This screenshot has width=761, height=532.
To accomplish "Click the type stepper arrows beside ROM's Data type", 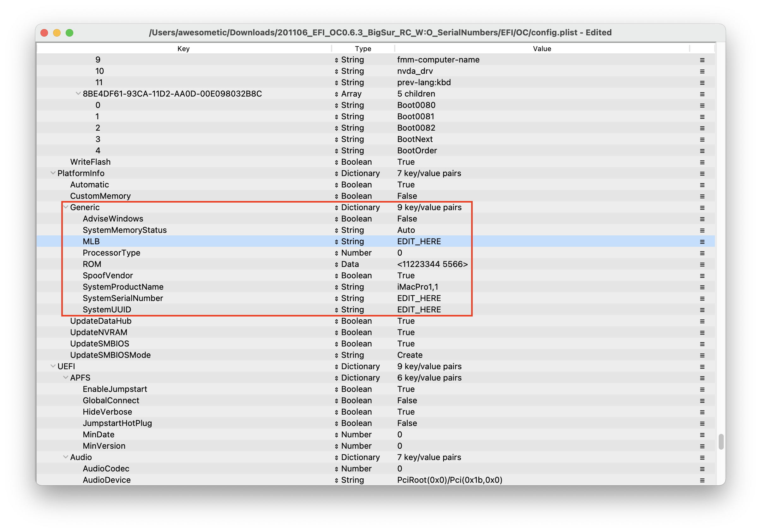I will point(336,265).
